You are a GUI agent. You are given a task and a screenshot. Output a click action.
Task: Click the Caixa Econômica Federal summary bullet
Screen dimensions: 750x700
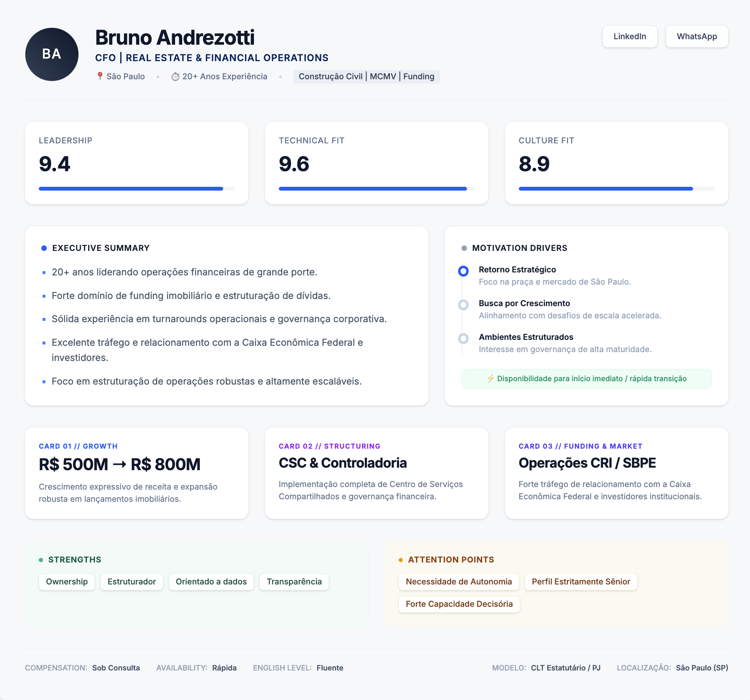(x=208, y=350)
